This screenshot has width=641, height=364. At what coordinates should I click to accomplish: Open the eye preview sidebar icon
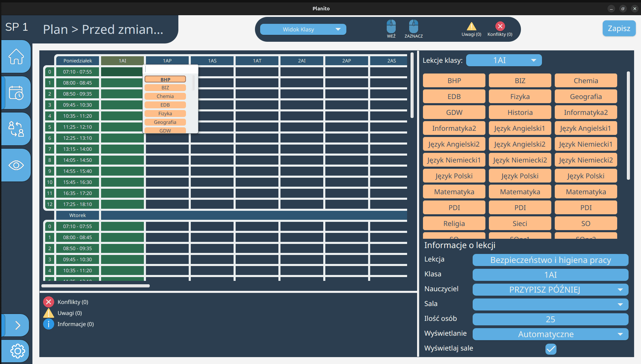click(x=16, y=165)
